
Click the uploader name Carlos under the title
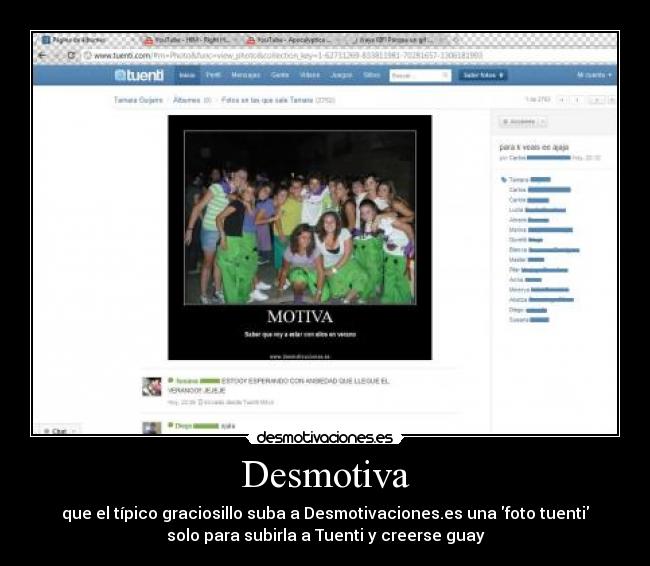(517, 158)
